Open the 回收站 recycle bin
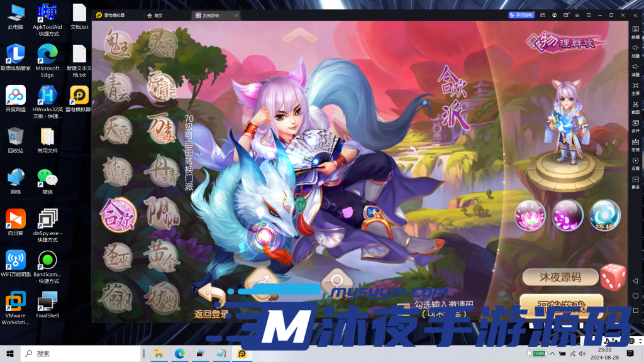The height and width of the screenshot is (362, 644). pos(16,140)
